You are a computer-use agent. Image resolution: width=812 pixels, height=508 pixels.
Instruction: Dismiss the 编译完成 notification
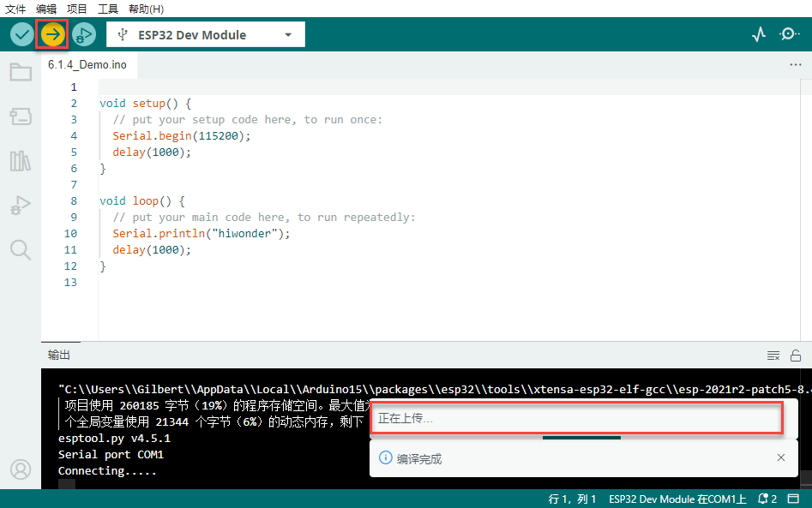780,458
